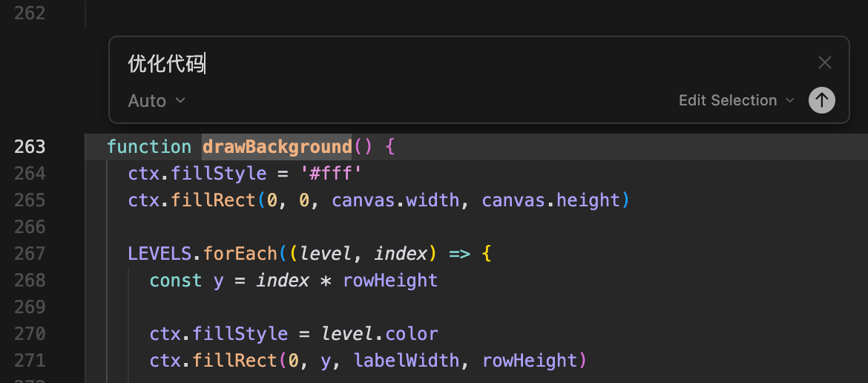Click the forEach method call

click(x=240, y=254)
